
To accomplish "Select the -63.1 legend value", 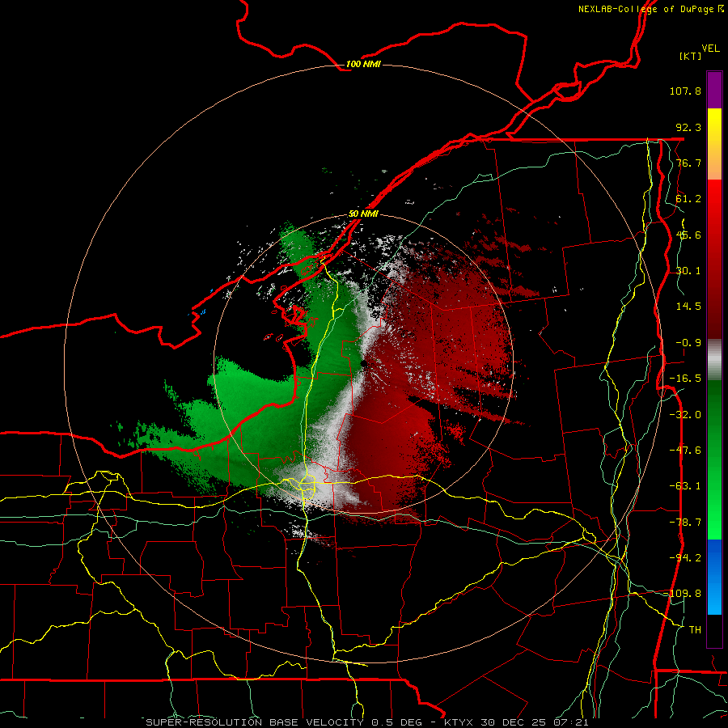I will click(685, 486).
